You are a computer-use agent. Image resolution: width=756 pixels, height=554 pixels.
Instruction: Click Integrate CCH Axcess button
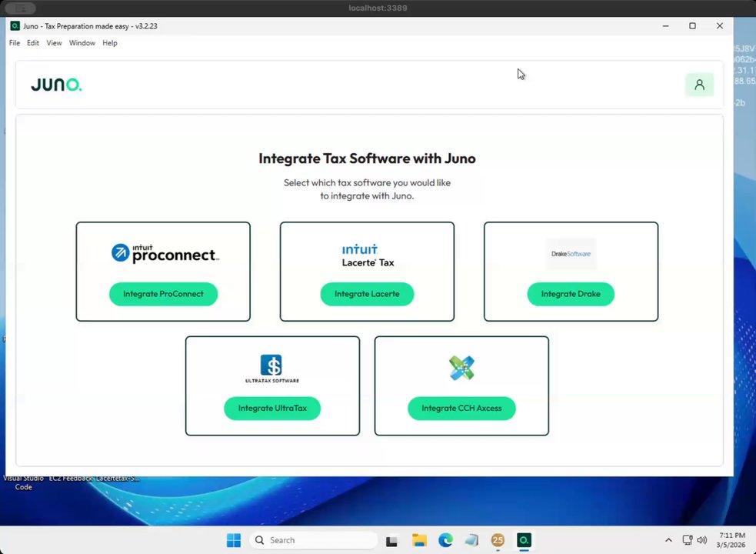coord(462,409)
